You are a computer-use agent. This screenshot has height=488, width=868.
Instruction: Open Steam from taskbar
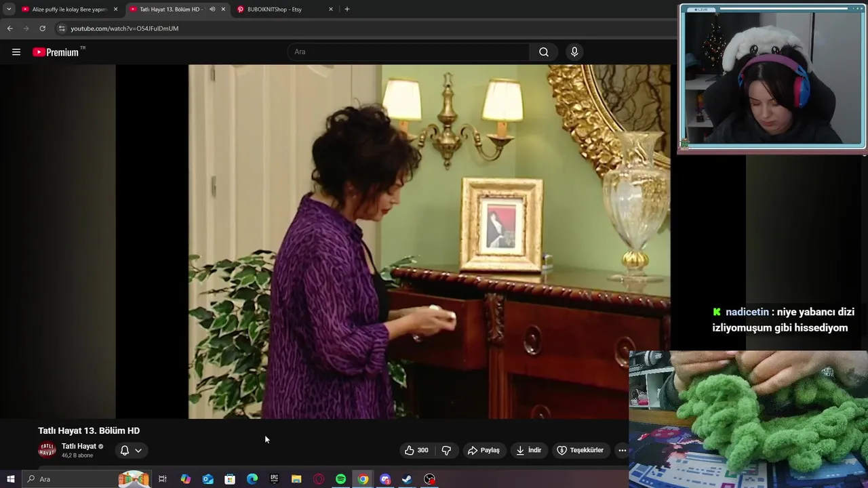tap(407, 479)
